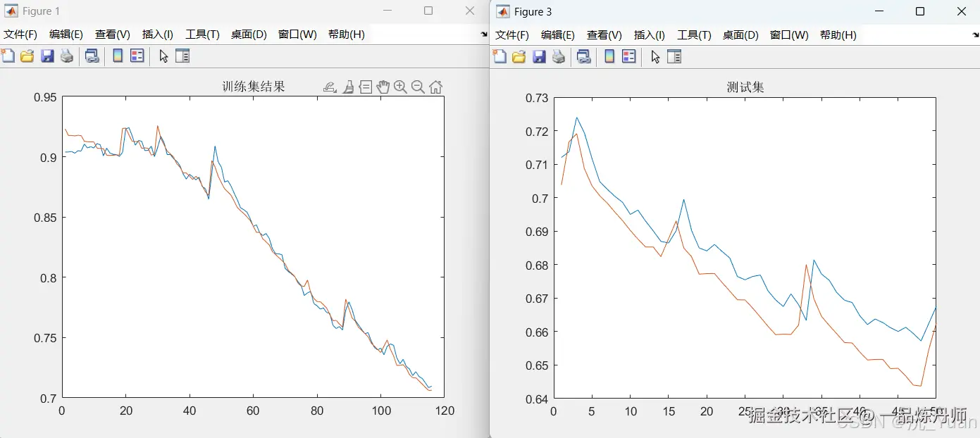Click y-axis label 0.72 in Figure 3

tap(537, 131)
